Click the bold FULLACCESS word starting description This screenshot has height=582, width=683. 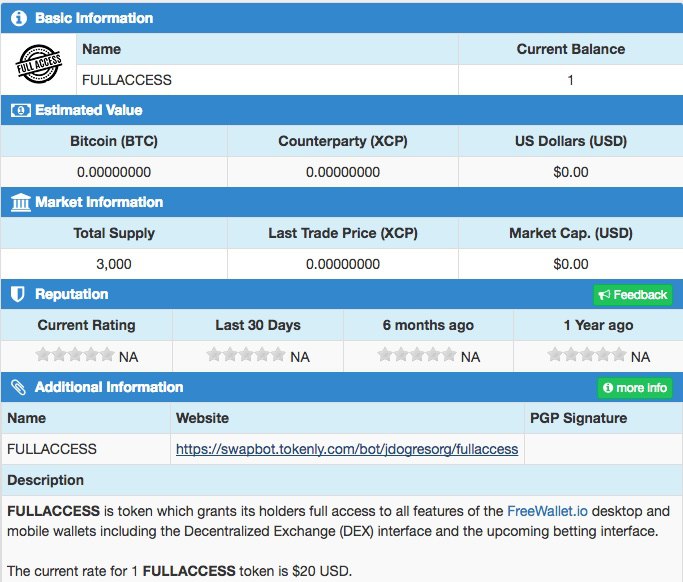(x=54, y=511)
